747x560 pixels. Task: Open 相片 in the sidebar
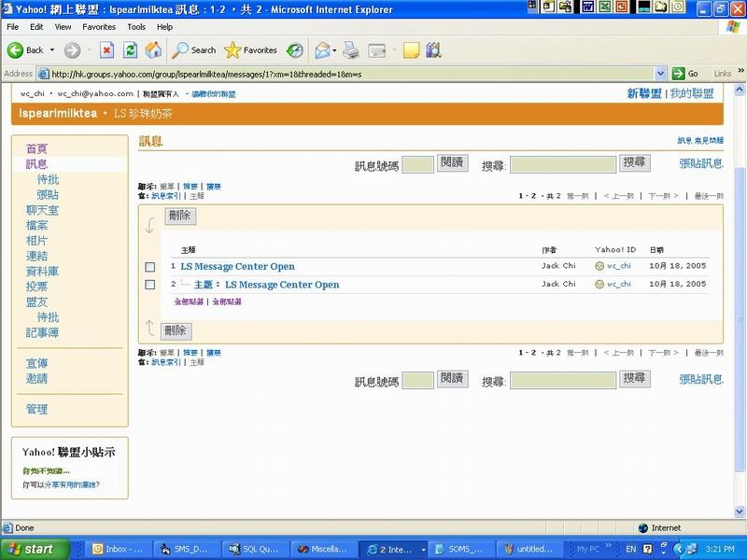(36, 241)
